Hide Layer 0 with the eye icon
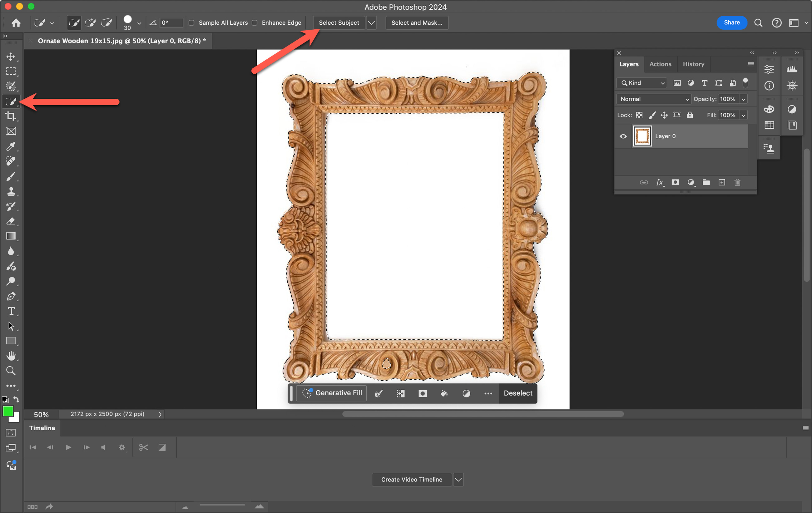Viewport: 812px width, 513px height. tap(623, 136)
